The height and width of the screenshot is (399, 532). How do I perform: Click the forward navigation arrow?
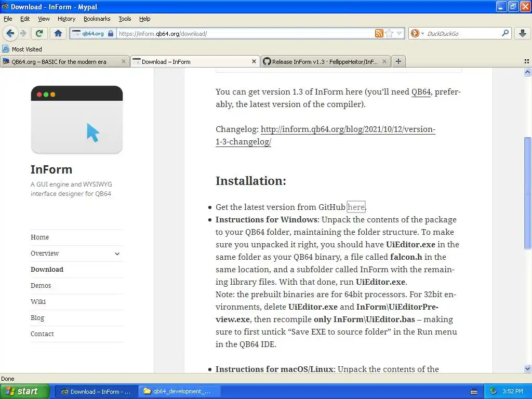[23, 33]
